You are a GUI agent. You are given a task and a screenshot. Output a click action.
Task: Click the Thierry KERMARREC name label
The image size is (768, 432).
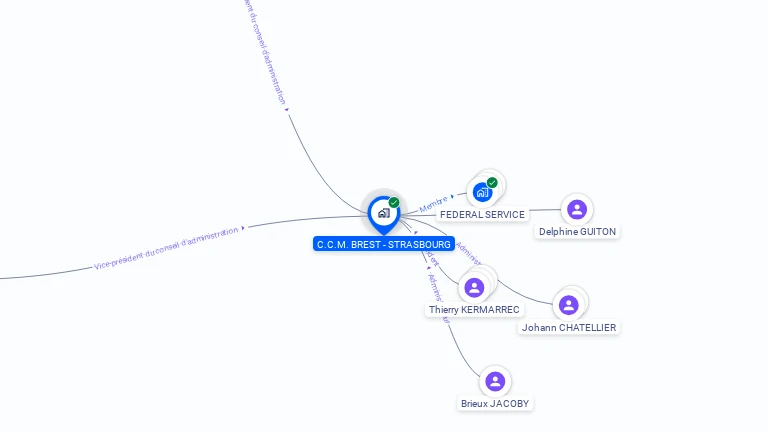coord(474,310)
